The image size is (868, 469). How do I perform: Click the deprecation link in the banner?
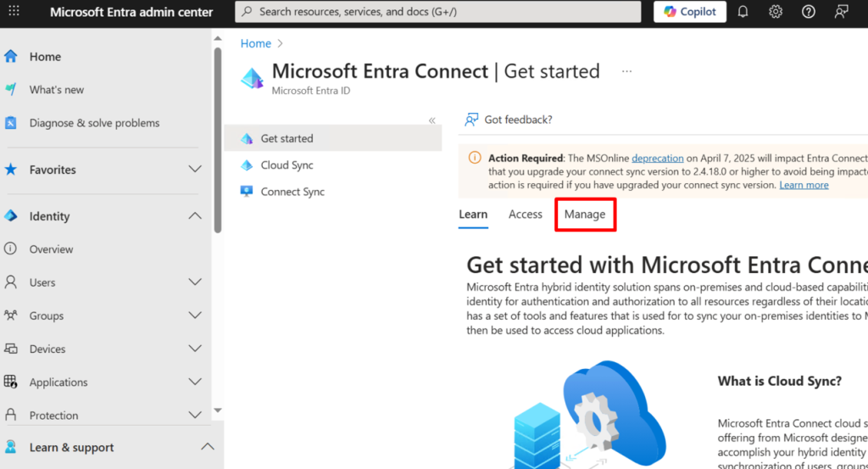[x=658, y=159]
